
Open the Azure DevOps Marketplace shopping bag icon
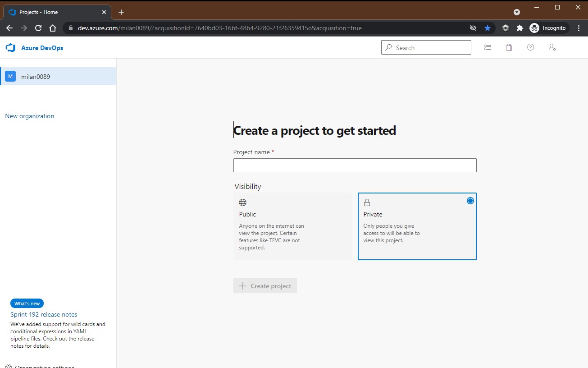click(x=509, y=47)
